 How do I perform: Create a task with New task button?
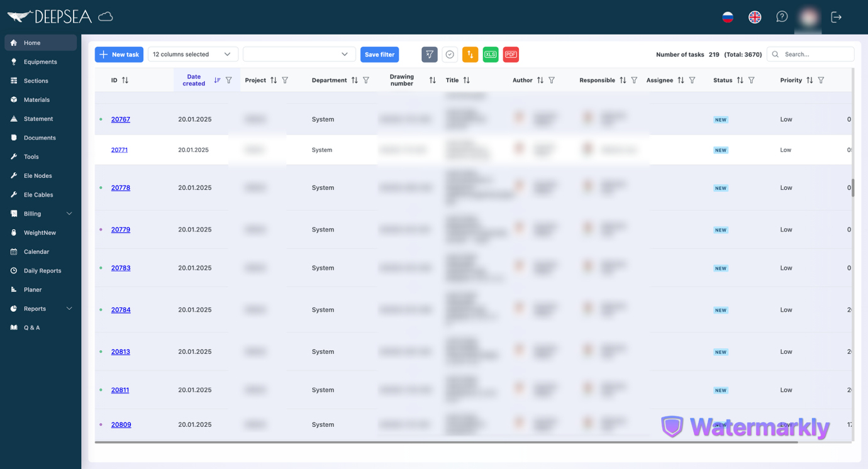[119, 55]
